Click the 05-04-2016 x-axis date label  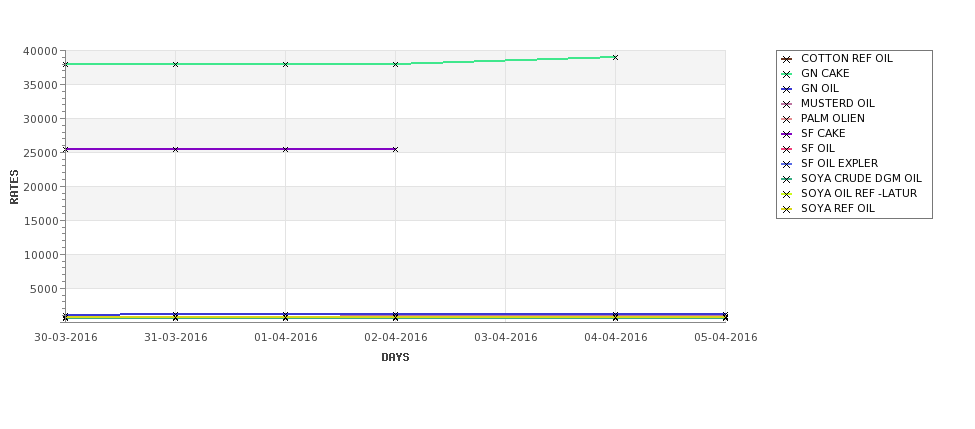(726, 337)
